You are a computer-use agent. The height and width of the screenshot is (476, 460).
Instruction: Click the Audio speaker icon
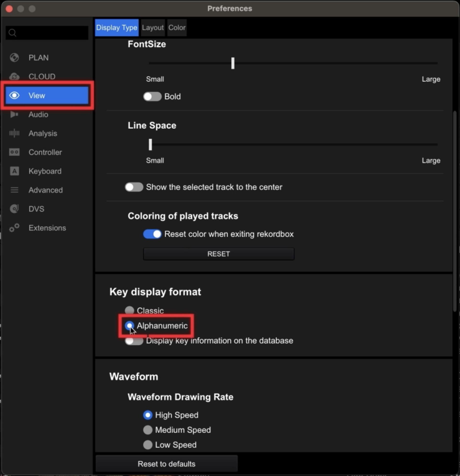[14, 114]
